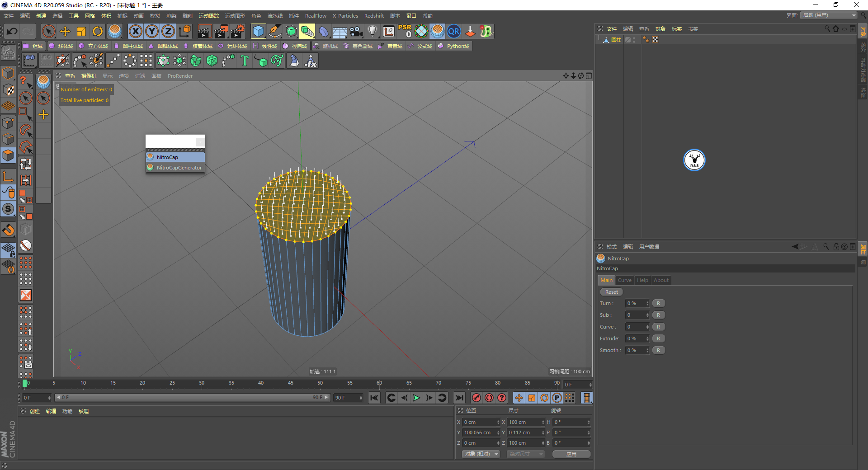
Task: Click the QR plugin icon
Action: point(453,31)
